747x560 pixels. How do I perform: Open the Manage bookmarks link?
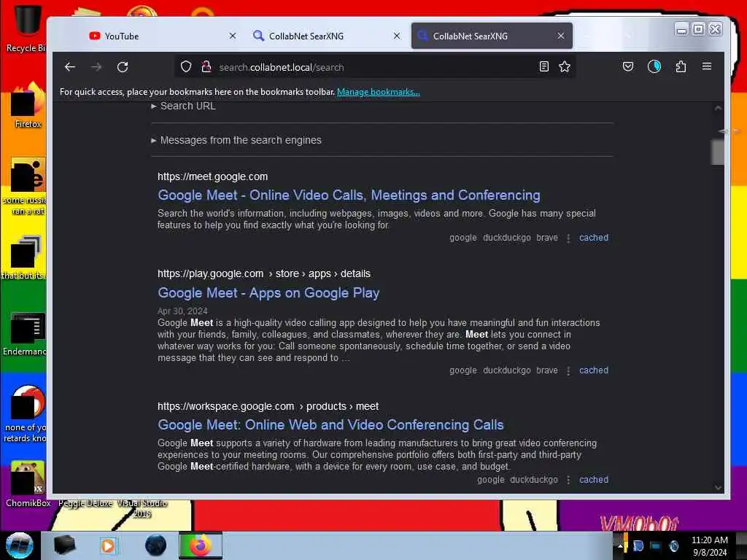tap(379, 92)
